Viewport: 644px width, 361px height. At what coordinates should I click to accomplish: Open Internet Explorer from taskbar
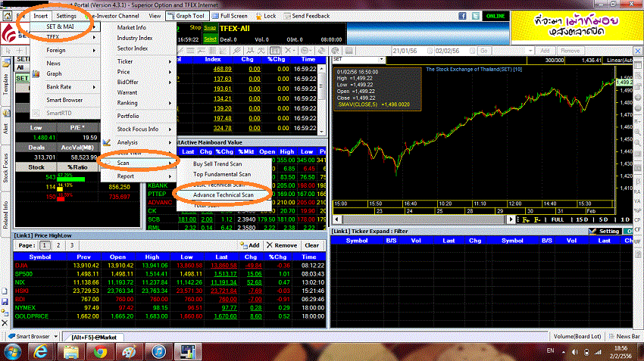41,352
